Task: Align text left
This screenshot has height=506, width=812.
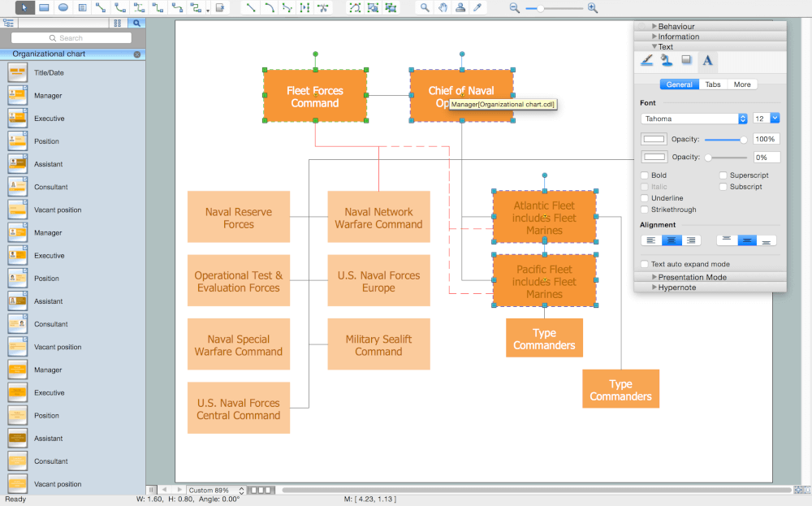Action: point(651,240)
